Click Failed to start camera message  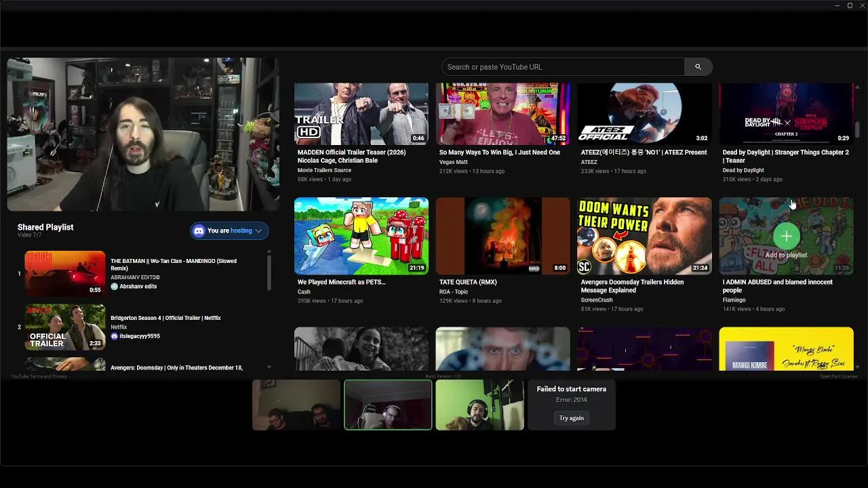[572, 389]
